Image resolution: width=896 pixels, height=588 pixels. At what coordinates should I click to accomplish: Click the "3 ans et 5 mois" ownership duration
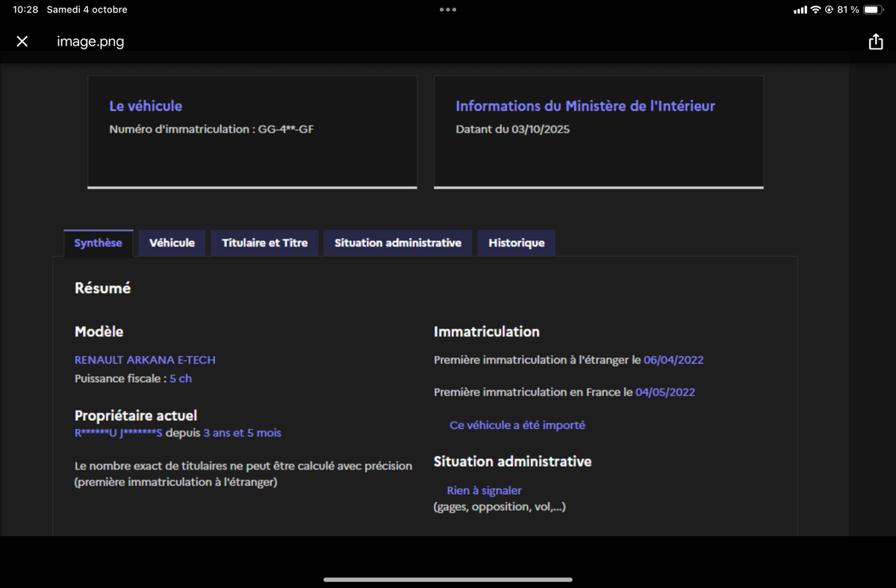tap(242, 433)
